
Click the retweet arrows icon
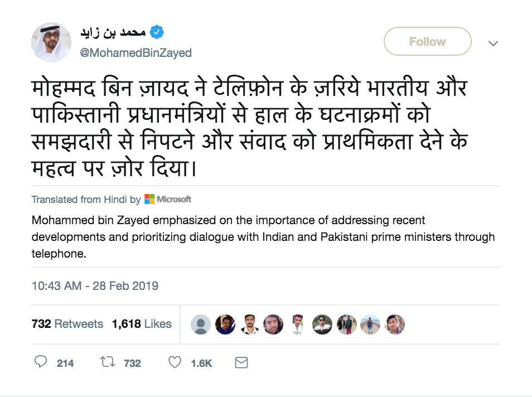107,363
